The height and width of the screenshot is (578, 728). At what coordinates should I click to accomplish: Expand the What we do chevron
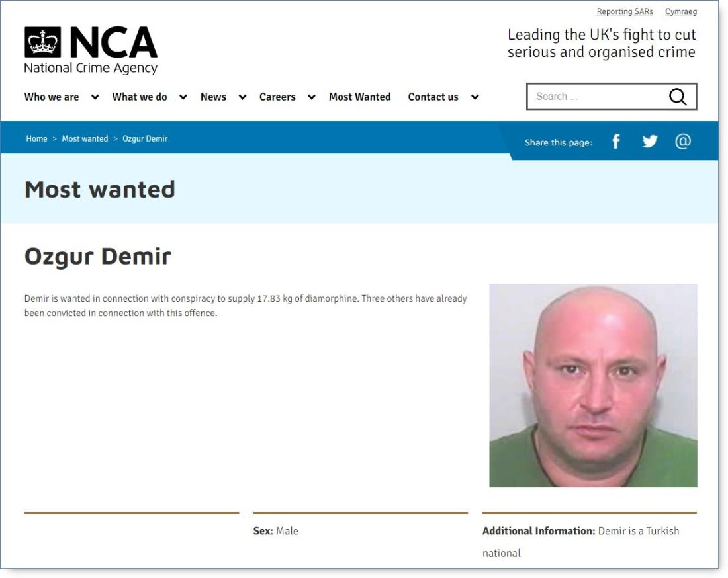pyautogui.click(x=183, y=97)
